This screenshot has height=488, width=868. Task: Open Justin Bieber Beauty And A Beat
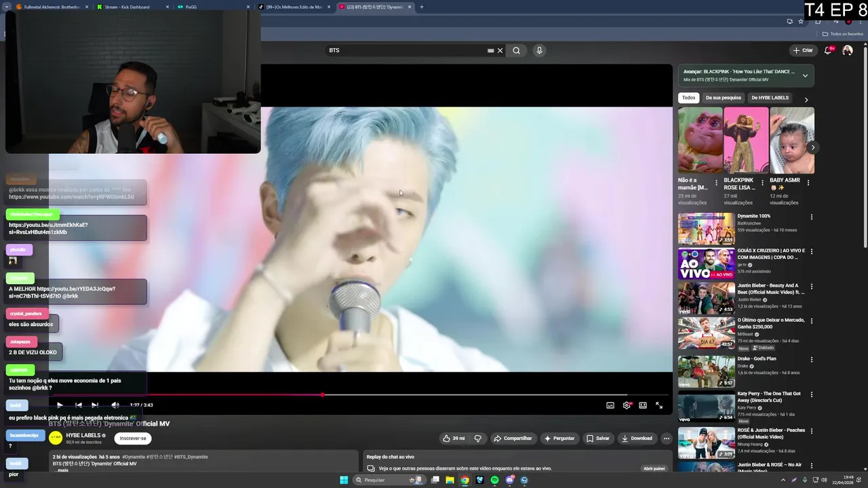(706, 298)
